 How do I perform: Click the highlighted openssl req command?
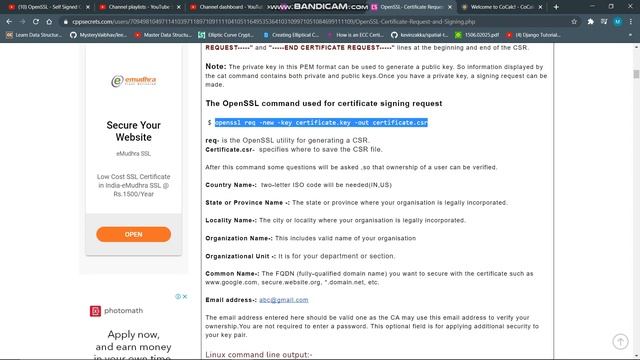pyautogui.click(x=321, y=122)
